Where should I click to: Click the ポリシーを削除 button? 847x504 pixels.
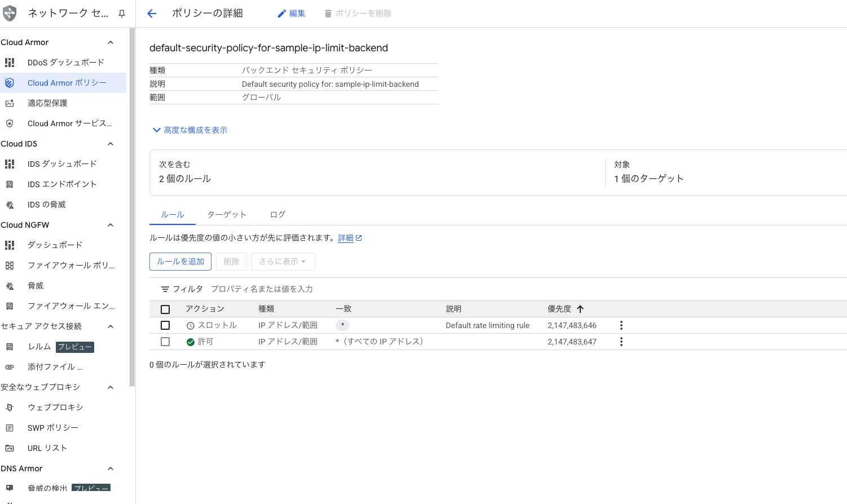358,14
